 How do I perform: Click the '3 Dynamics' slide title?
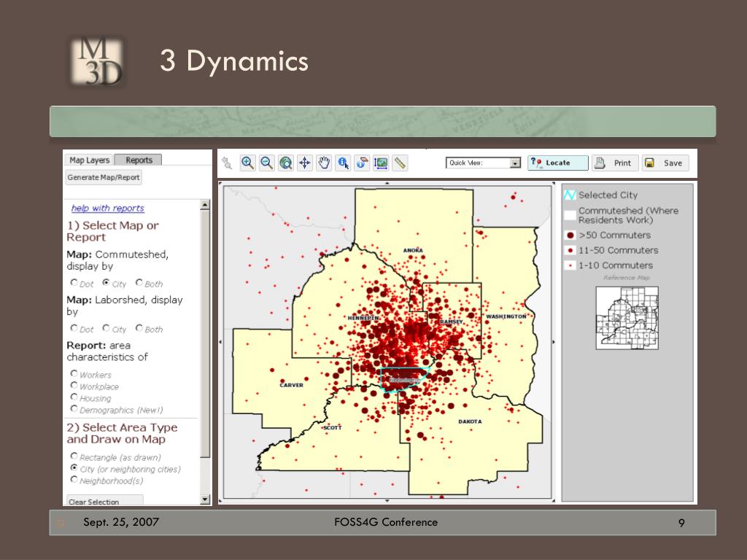(234, 62)
